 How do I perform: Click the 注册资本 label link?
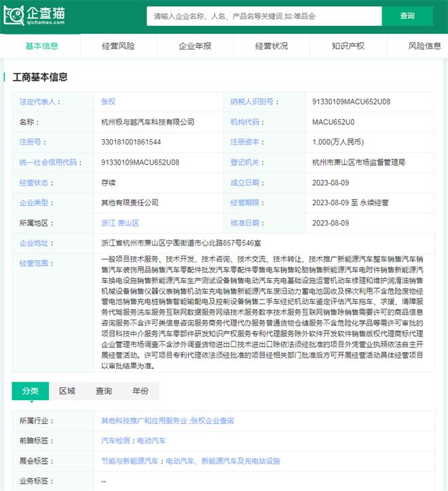click(x=245, y=142)
